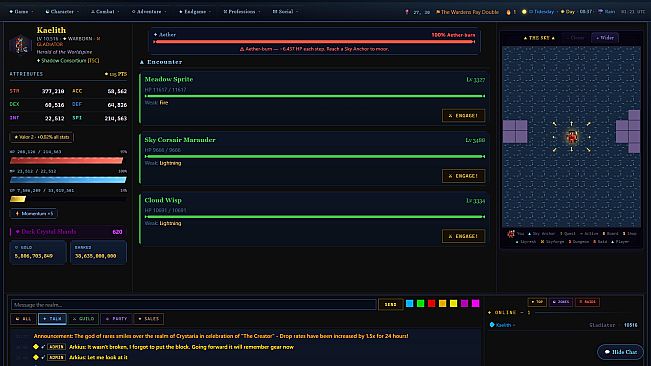The height and width of the screenshot is (366, 651).
Task: Click the Valor 2 buff badge
Action: 42,137
